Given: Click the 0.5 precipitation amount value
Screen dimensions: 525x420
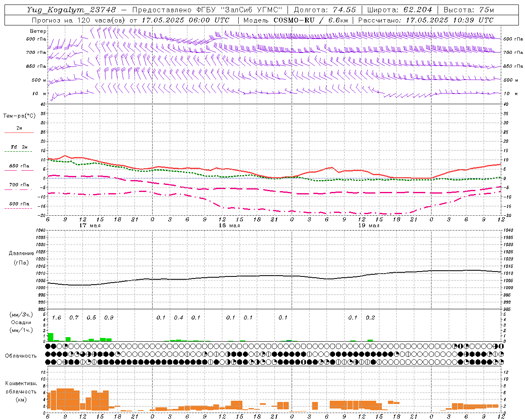Looking at the screenshot, I should (x=91, y=317).
